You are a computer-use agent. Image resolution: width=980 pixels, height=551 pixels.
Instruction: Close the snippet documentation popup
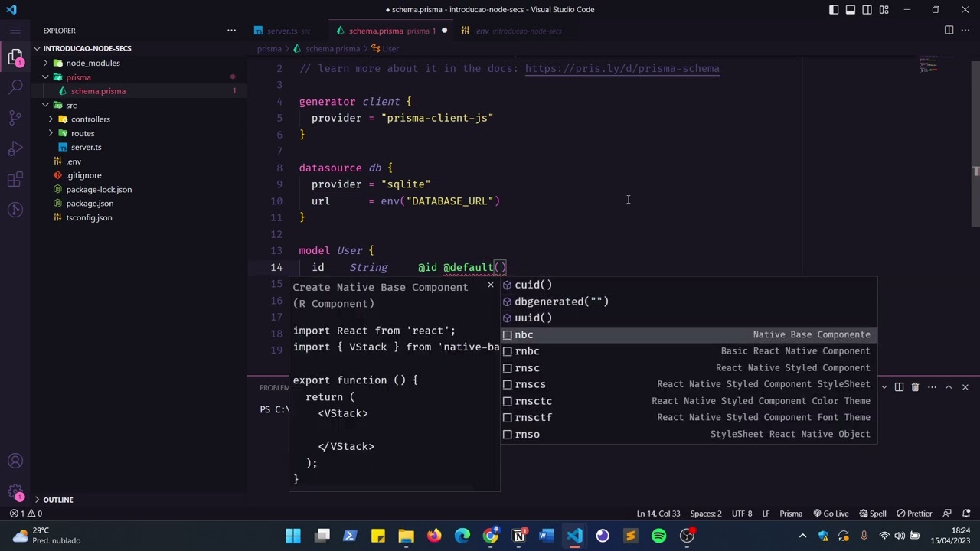491,285
